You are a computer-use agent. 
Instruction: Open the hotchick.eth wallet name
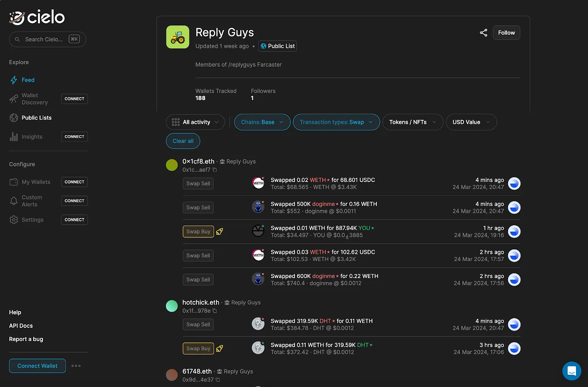pos(201,302)
